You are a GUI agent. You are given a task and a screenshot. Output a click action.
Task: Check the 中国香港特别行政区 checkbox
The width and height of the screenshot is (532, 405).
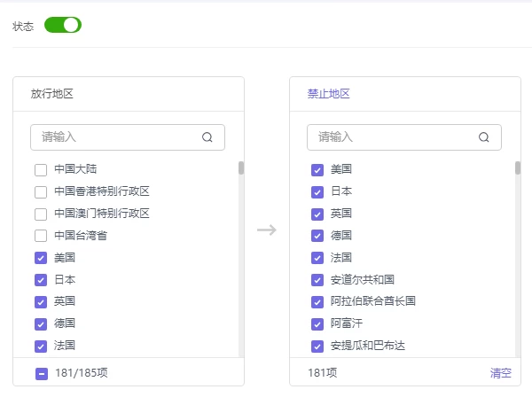[41, 191]
